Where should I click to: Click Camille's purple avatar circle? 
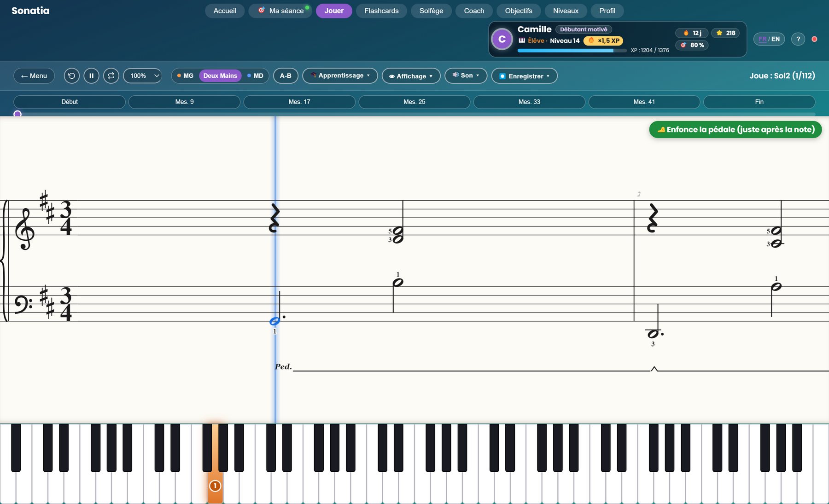pyautogui.click(x=502, y=39)
